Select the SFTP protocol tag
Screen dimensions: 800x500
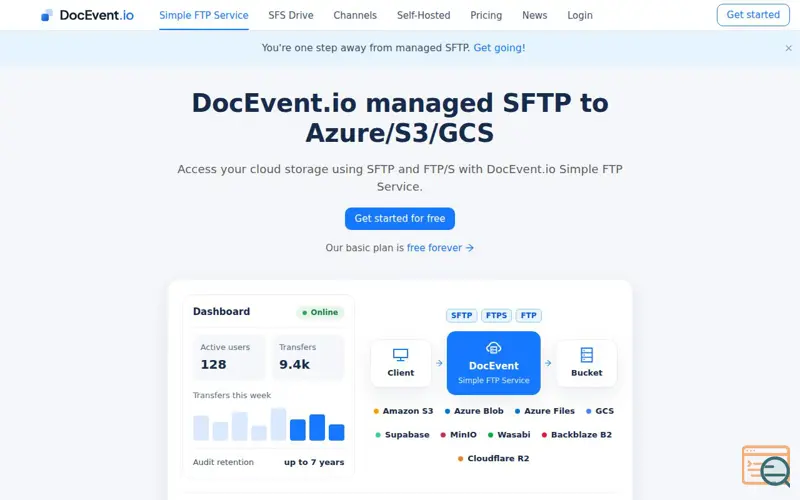tap(461, 315)
